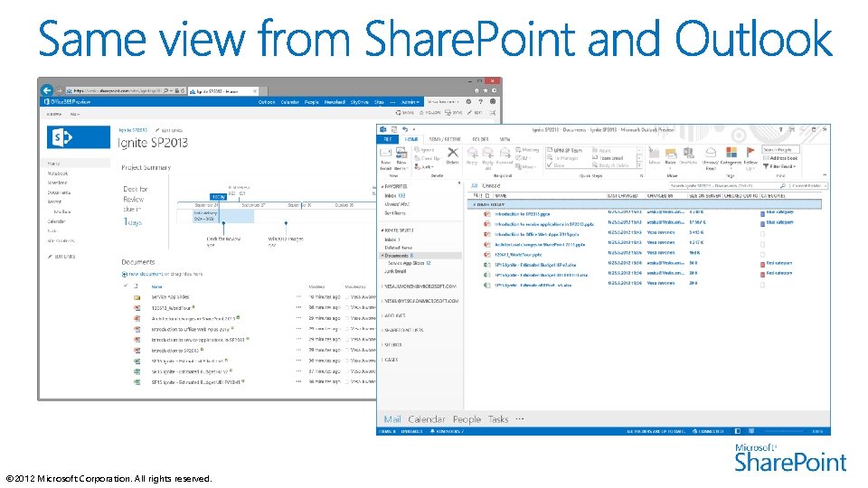Click the settings gear in Office 365 bar
868x488 pixels.
pos(469,102)
